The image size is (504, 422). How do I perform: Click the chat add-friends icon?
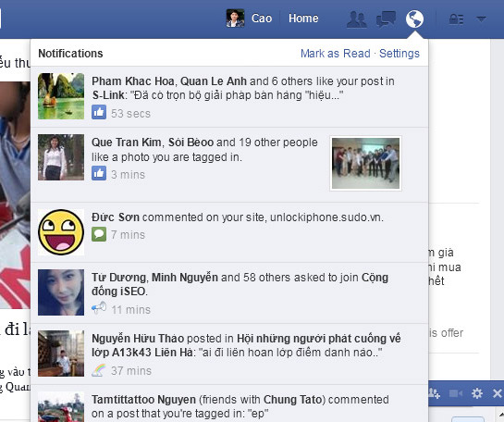pyautogui.click(x=435, y=393)
